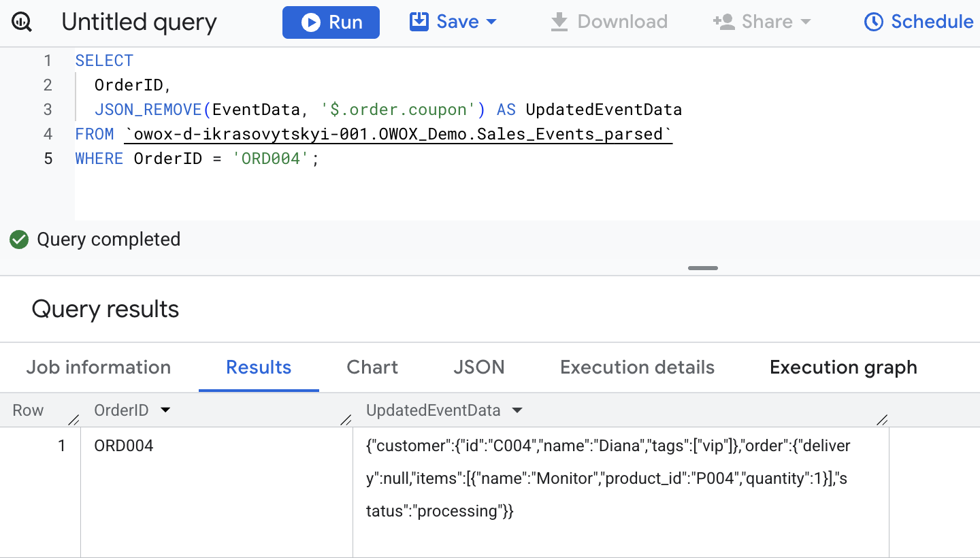Click the UpdatedEventData column header label
Screen dimensions: 980x558
click(x=434, y=410)
